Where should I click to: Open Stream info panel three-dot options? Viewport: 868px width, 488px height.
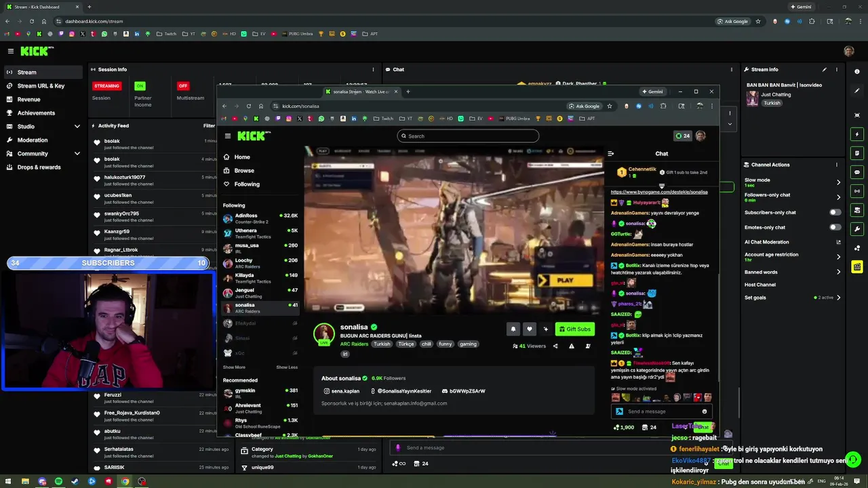pos(837,69)
